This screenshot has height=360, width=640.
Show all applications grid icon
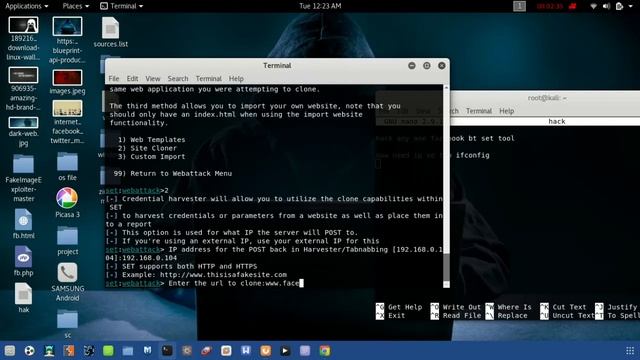(x=630, y=351)
